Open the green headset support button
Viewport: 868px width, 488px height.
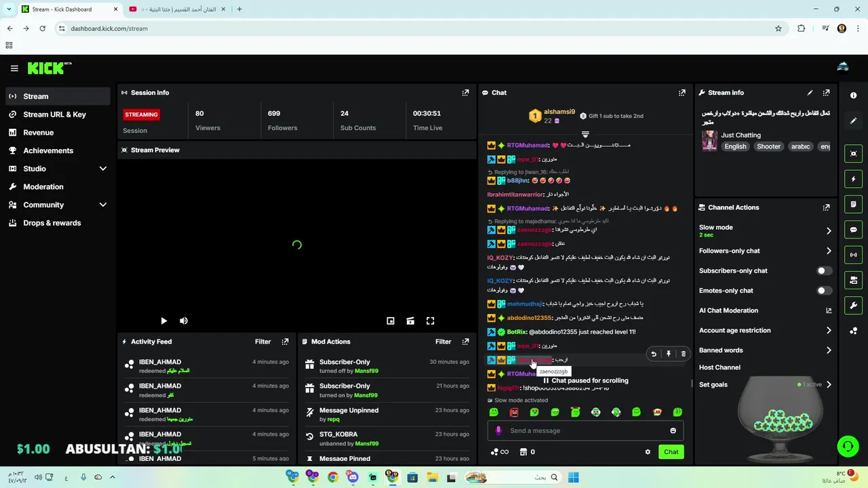click(848, 446)
